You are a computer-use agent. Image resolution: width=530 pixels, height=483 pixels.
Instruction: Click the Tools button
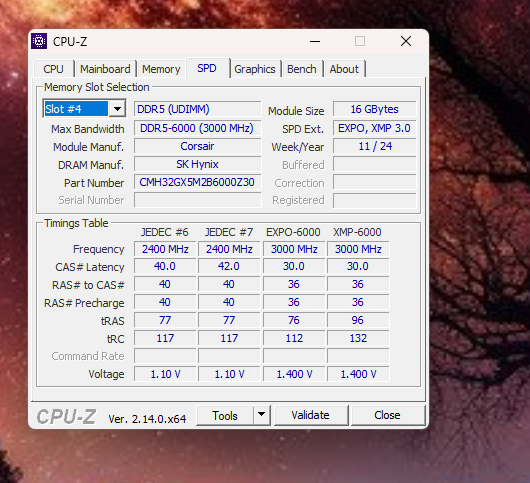click(225, 415)
